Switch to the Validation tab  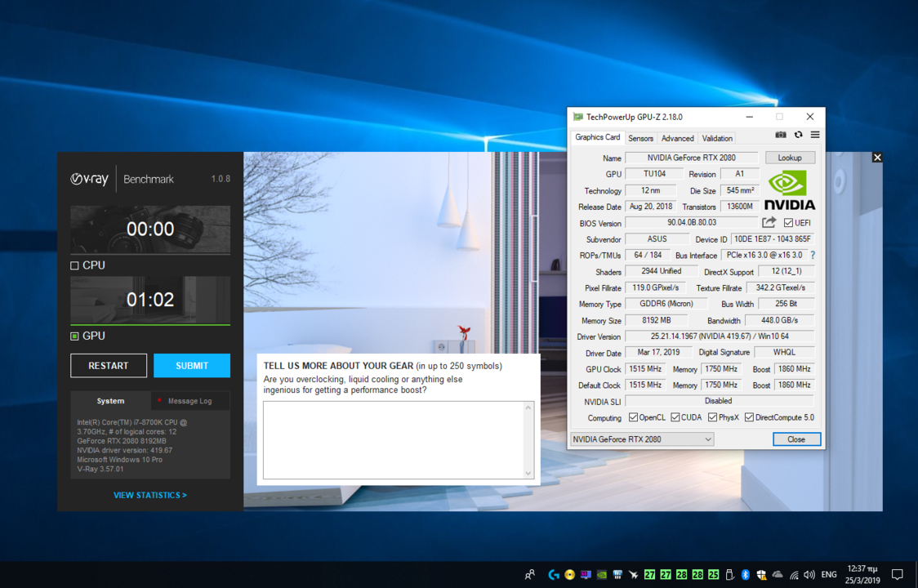716,138
